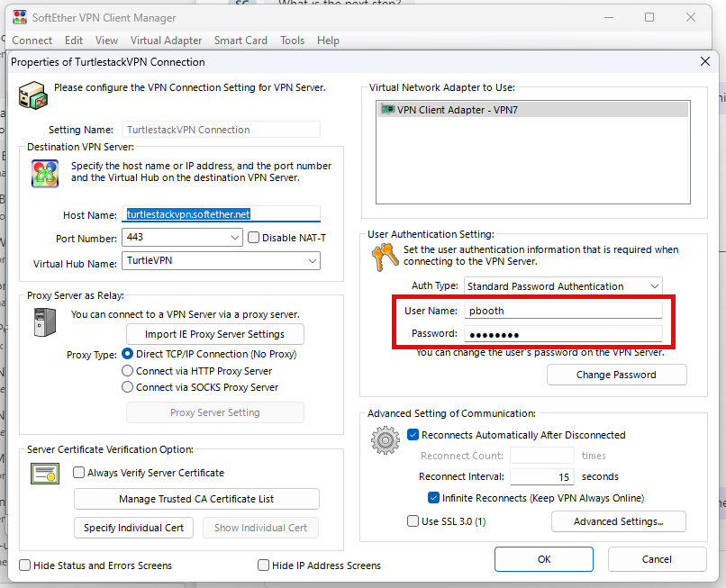
Task: Click the VPN server computer icon beside the configure message
Action: coord(32,95)
